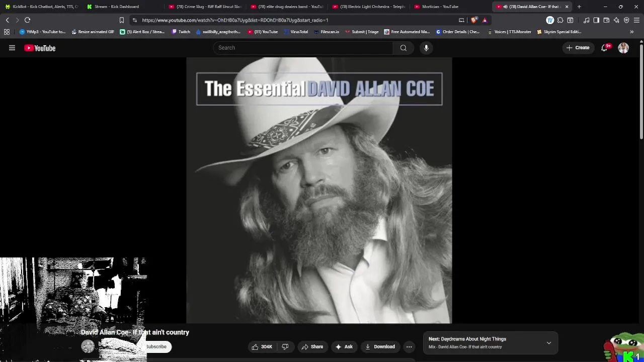
Task: Toggle the browser sidebar panel icon
Action: [596, 20]
